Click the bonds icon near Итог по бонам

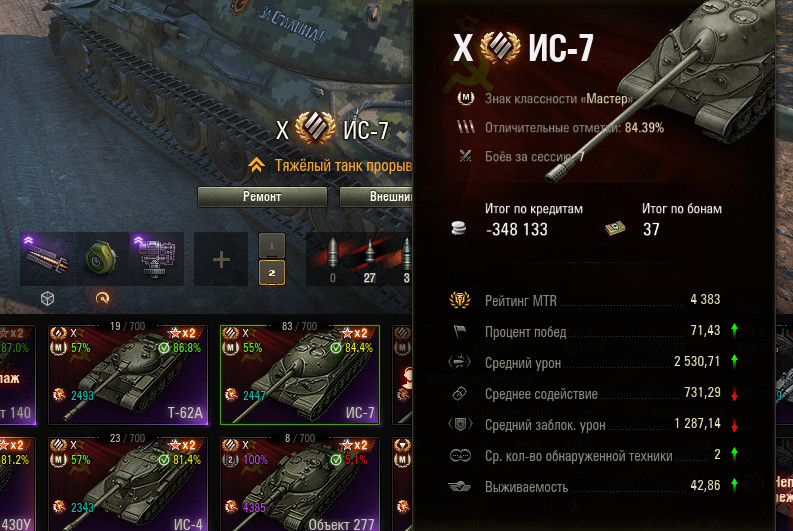615,229
